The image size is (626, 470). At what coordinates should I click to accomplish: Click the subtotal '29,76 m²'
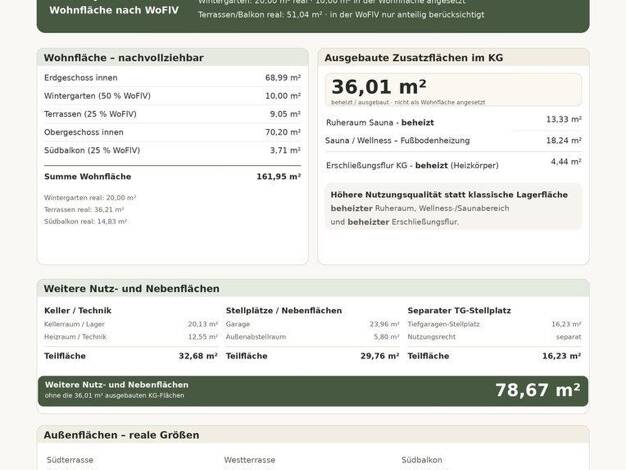tap(380, 356)
